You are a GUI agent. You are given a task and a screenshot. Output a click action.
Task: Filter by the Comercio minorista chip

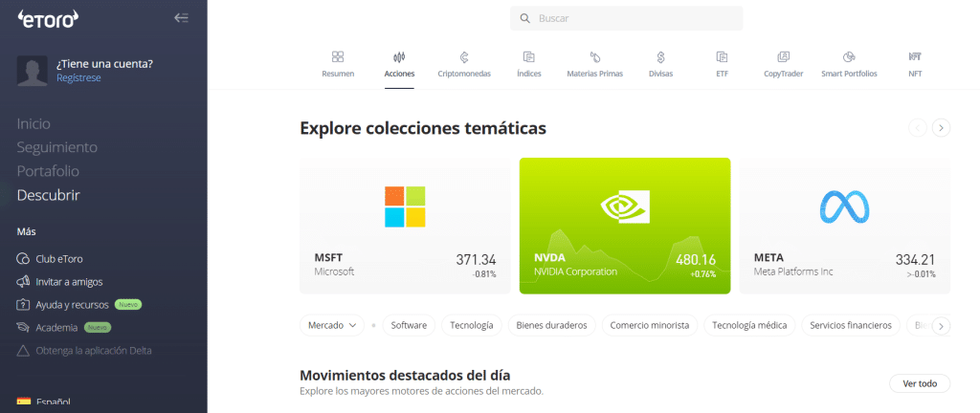650,325
